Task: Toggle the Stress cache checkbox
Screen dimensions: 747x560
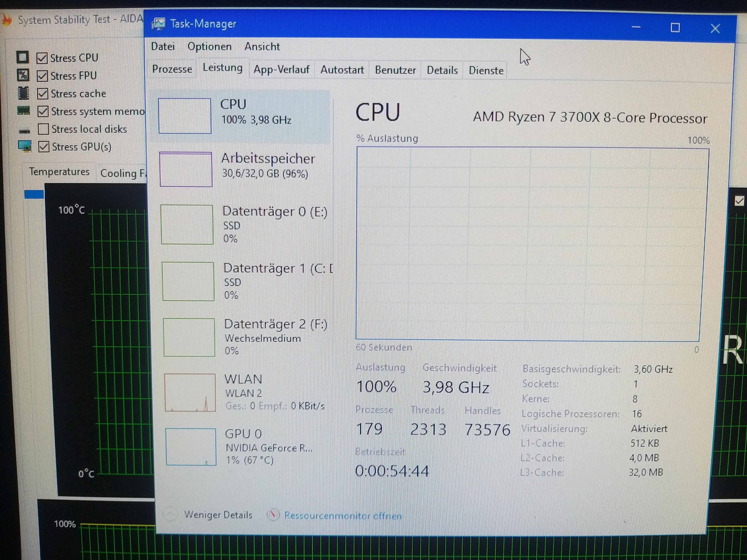Action: (x=43, y=94)
